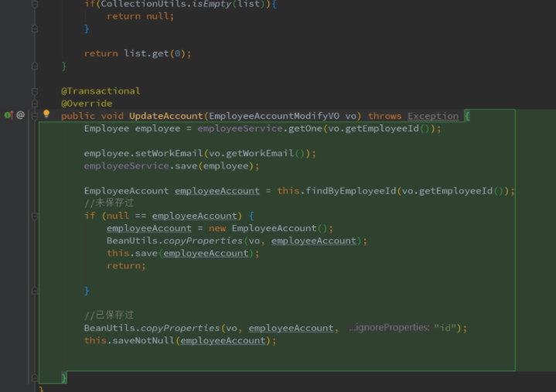Click the ignoreProperties inlay hint
The width and height of the screenshot is (556, 392).
tap(389, 328)
